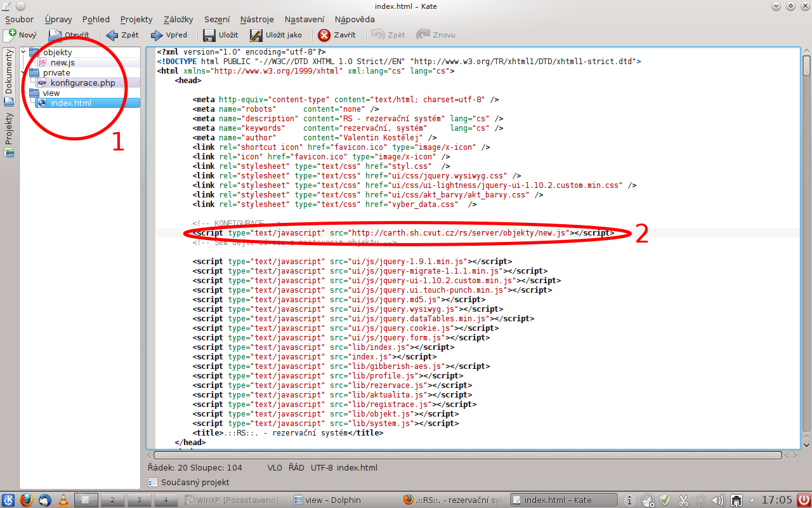
Task: Open the green shield tray icon
Action: pos(665,500)
